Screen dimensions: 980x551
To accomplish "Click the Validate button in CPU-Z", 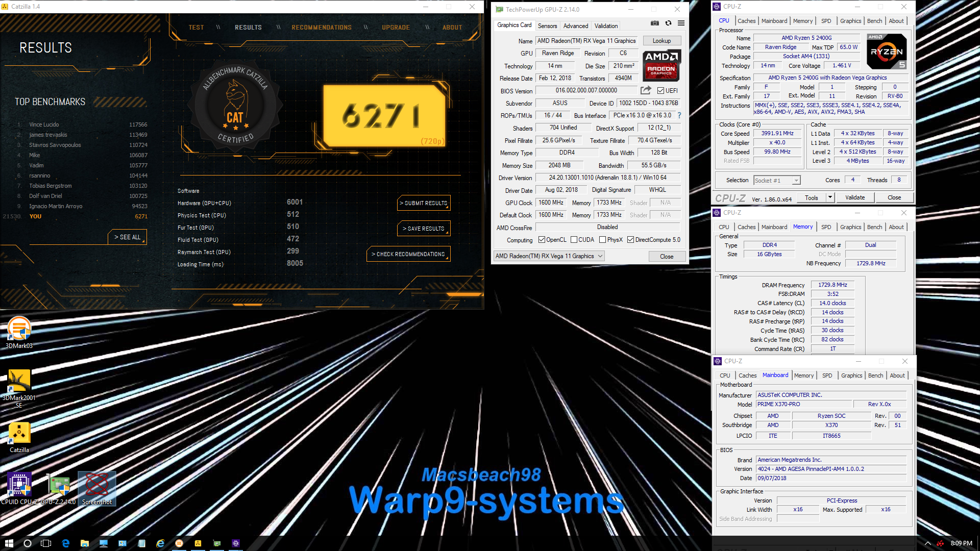I will pos(855,197).
